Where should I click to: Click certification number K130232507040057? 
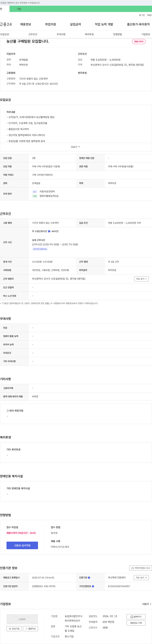119,586
